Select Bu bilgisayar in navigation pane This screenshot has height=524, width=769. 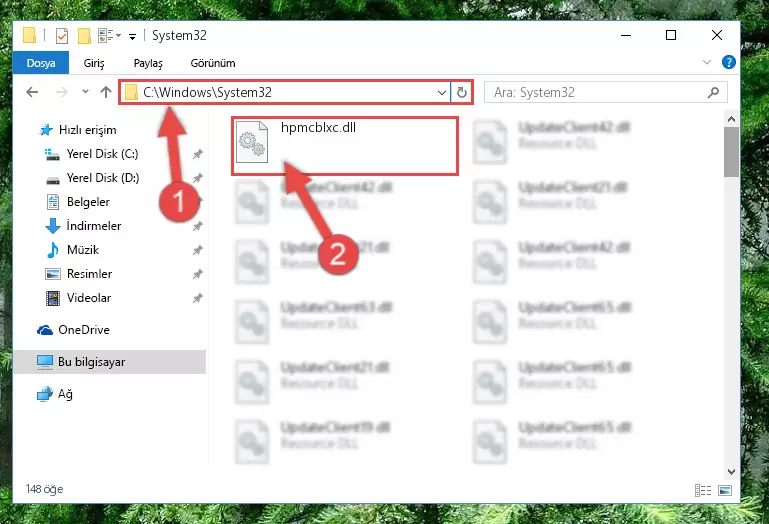coord(109,362)
